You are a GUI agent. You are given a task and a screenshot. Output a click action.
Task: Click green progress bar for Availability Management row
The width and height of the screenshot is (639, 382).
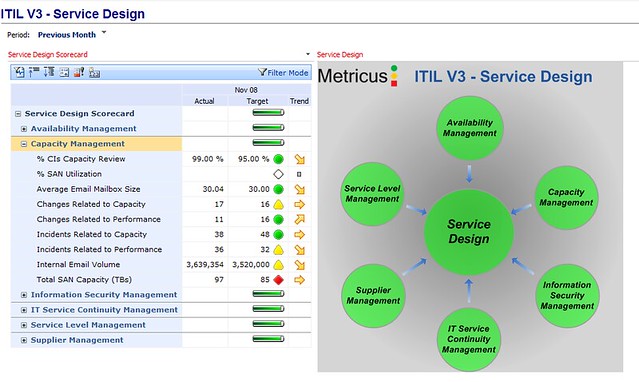tap(268, 128)
